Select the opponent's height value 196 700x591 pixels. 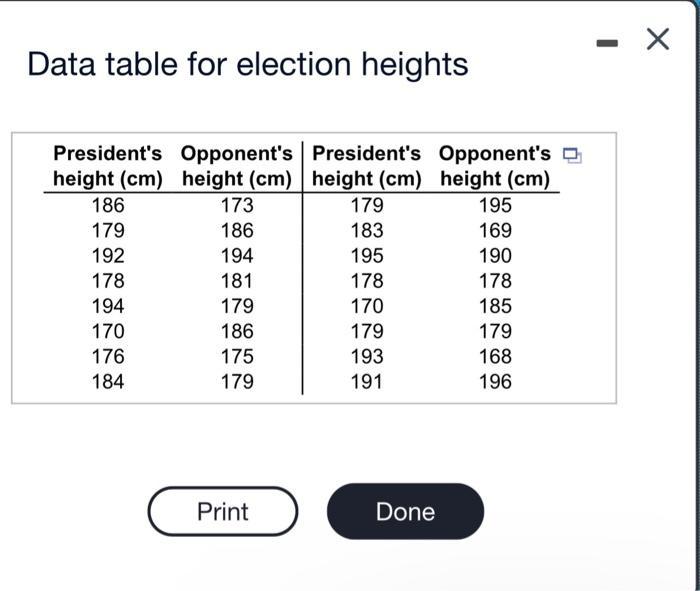tap(495, 382)
